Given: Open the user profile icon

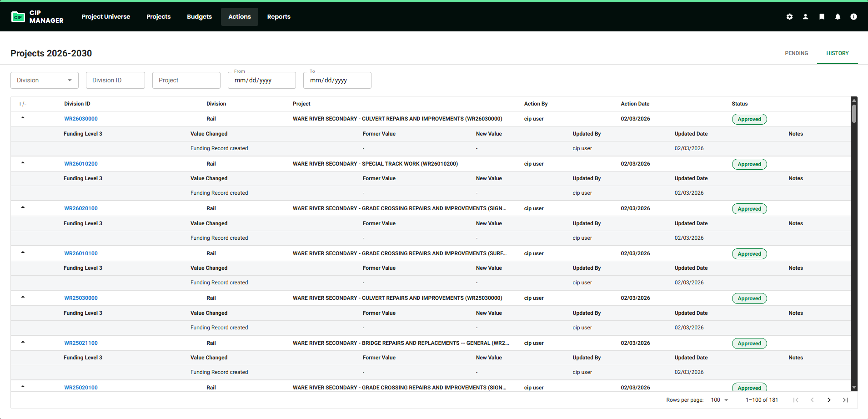Looking at the screenshot, I should (806, 16).
